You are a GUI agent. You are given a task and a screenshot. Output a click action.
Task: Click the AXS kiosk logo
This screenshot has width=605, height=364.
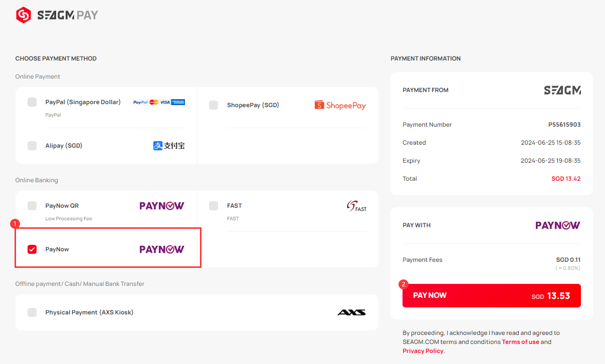(x=351, y=312)
